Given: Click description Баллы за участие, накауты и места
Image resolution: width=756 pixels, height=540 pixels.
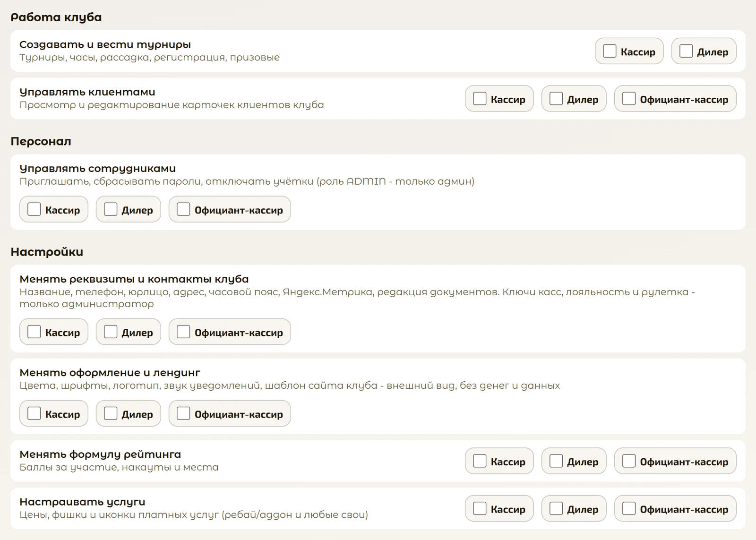Looking at the screenshot, I should [x=119, y=467].
